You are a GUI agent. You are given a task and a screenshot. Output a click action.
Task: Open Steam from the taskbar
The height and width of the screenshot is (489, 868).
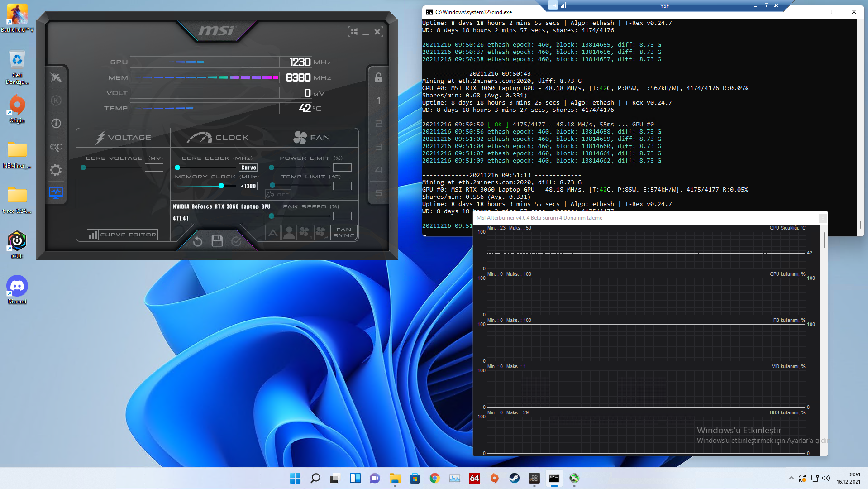[x=514, y=478]
